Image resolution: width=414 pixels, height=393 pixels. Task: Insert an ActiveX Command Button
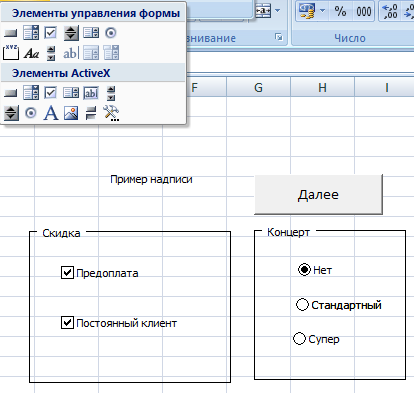tap(10, 93)
